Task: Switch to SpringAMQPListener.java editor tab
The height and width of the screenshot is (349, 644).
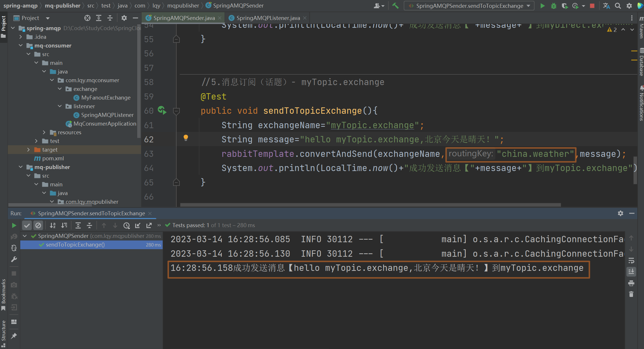Action: (x=268, y=18)
